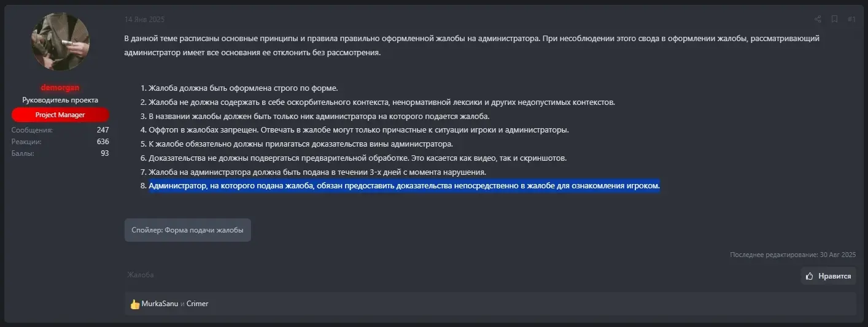Viewport: 868px width, 327px height.
Task: Click the message count 247
Action: (103, 130)
